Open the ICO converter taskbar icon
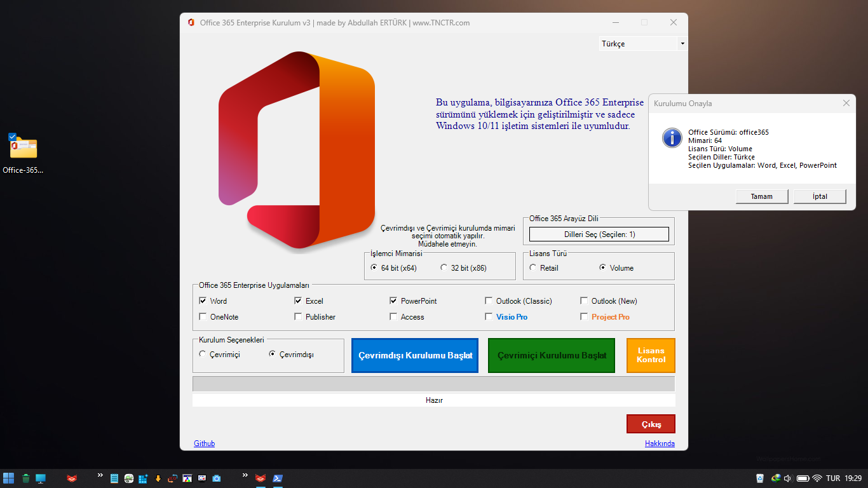Image resolution: width=868 pixels, height=488 pixels. point(172,478)
